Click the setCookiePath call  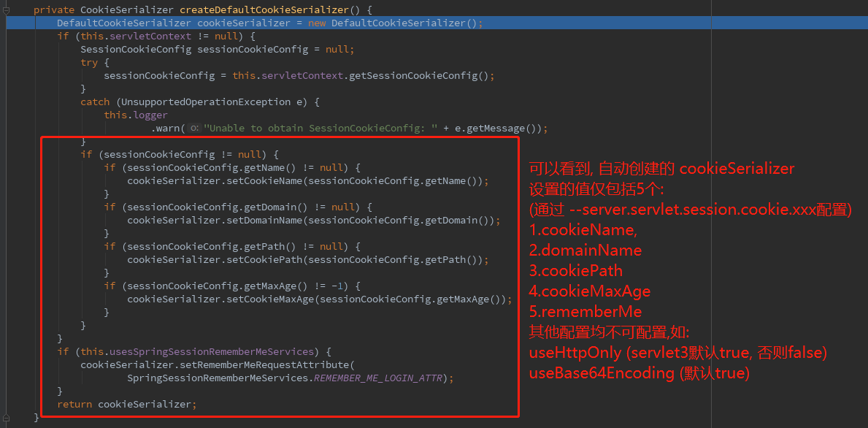click(x=309, y=260)
